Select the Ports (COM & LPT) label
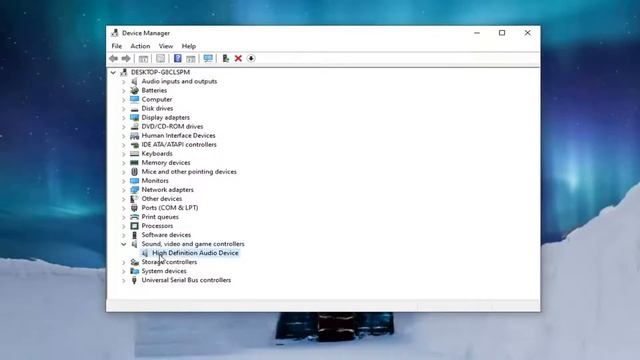The width and height of the screenshot is (640, 360). pyautogui.click(x=170, y=208)
